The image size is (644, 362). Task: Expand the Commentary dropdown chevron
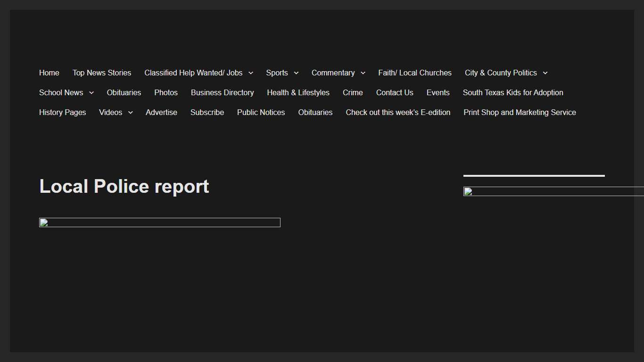tap(363, 73)
